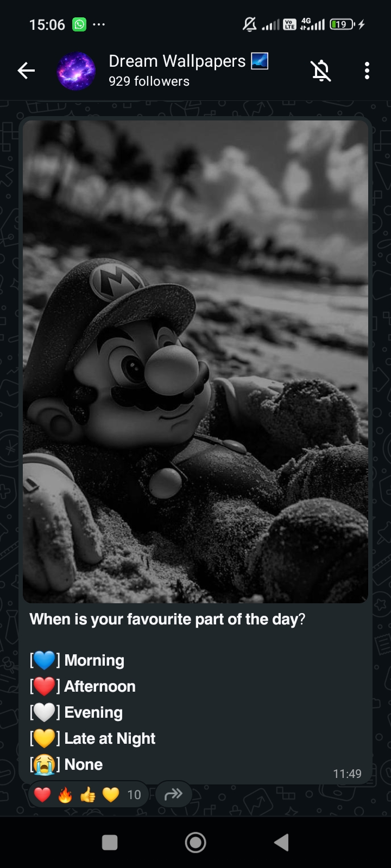Tap the Android home navigation button
Image resolution: width=391 pixels, height=868 pixels.
195,843
